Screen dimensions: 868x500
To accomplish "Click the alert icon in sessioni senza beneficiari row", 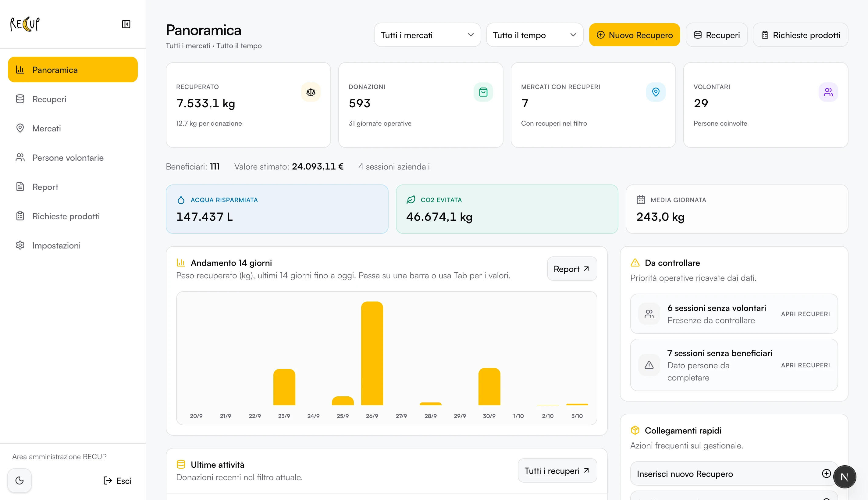I will coord(649,365).
